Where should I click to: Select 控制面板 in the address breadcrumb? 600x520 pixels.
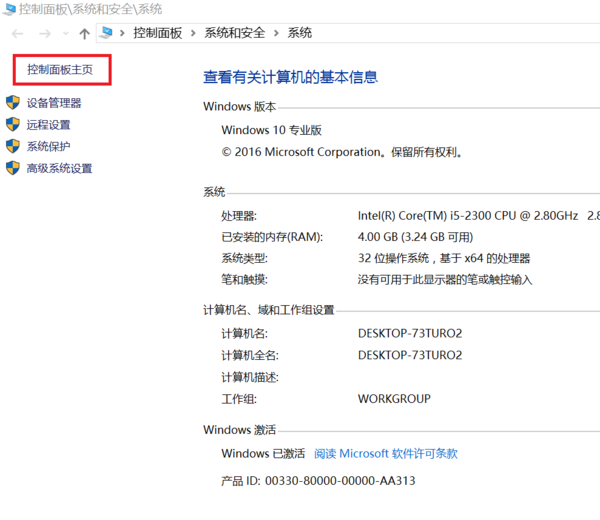click(158, 33)
